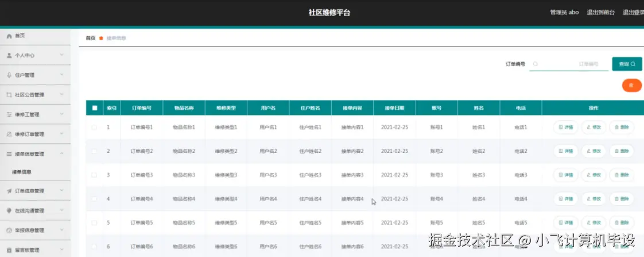Check the checkbox for row 订单编号1

coord(94,128)
